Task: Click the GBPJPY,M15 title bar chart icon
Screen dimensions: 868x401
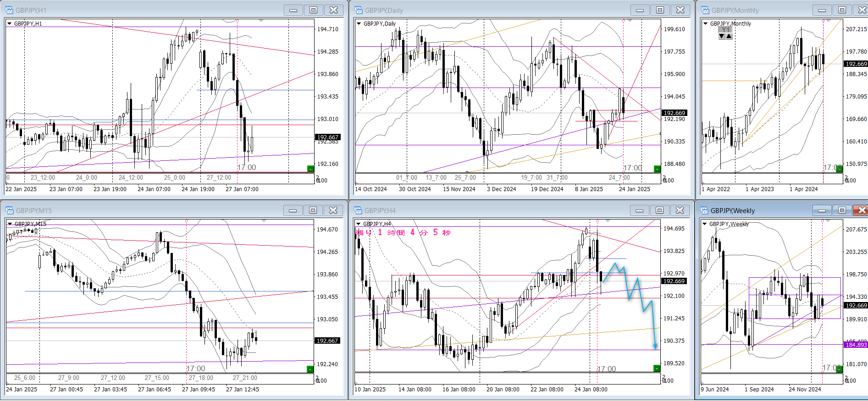Action: (9, 210)
